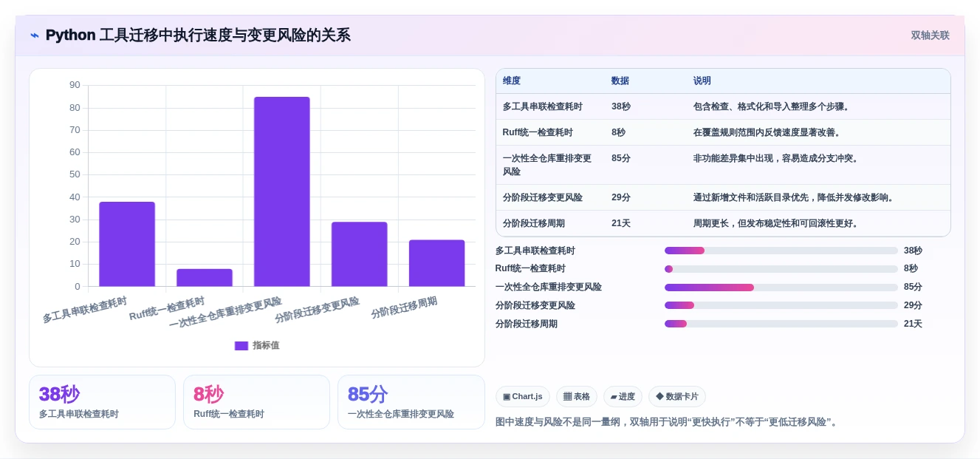Select table cell Ruff统一检查耗时

pos(538,132)
